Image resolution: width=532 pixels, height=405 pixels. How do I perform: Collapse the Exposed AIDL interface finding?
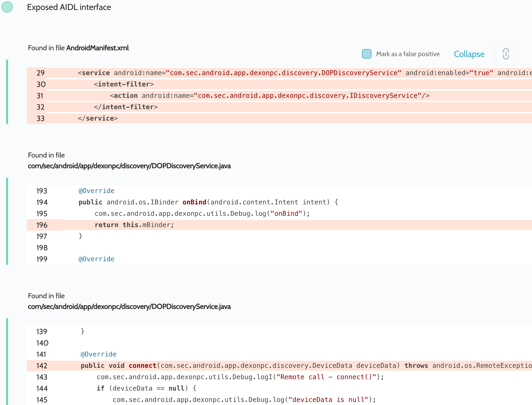click(469, 54)
